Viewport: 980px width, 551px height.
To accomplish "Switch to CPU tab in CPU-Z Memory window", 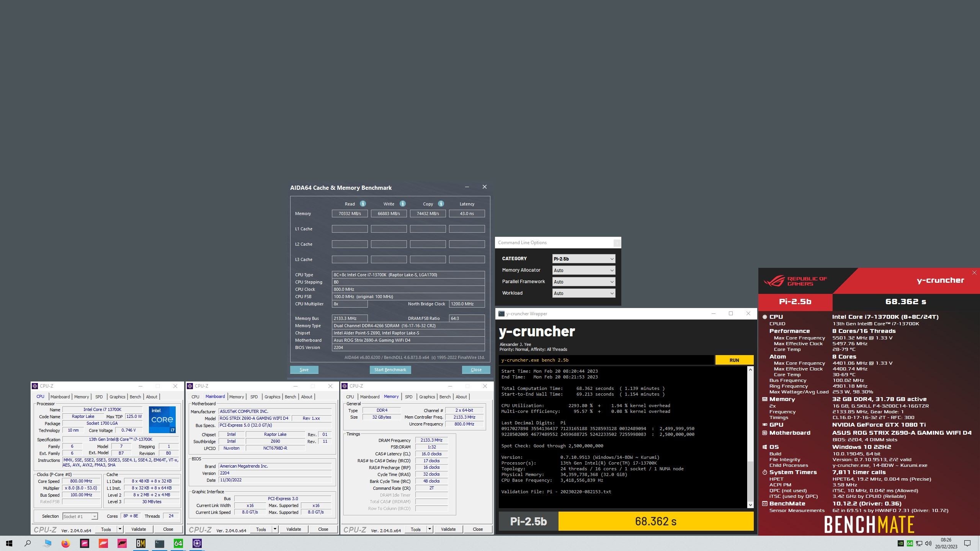I will coord(350,397).
